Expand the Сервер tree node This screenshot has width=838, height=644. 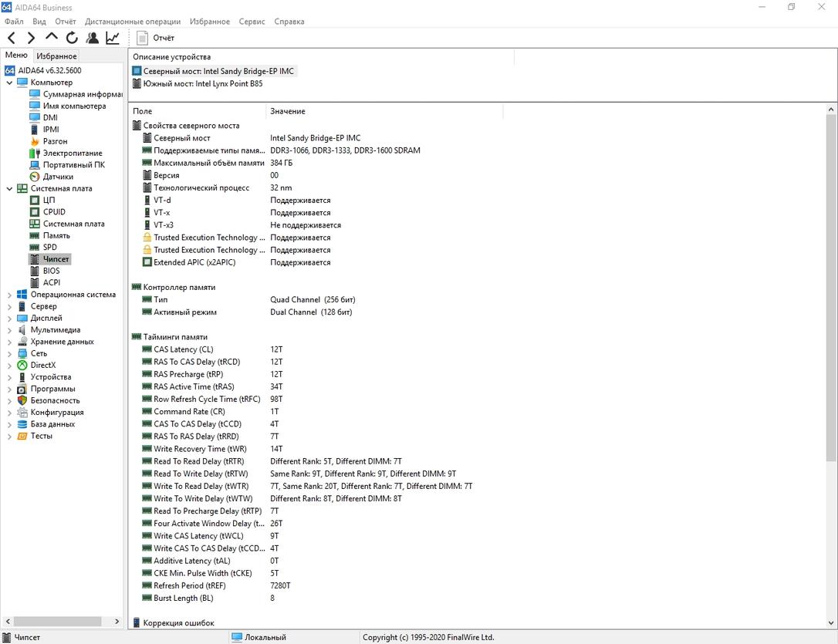coord(9,306)
